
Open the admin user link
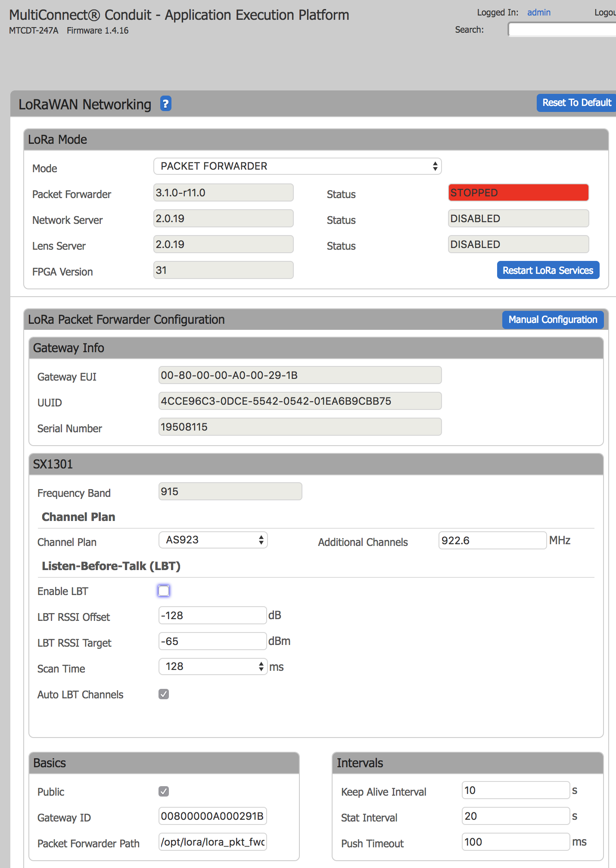tap(538, 12)
